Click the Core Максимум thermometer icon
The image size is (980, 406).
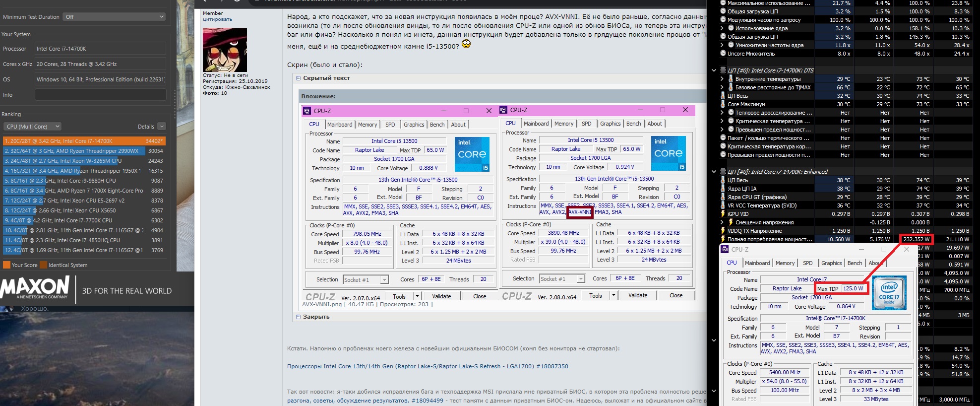[x=723, y=104]
